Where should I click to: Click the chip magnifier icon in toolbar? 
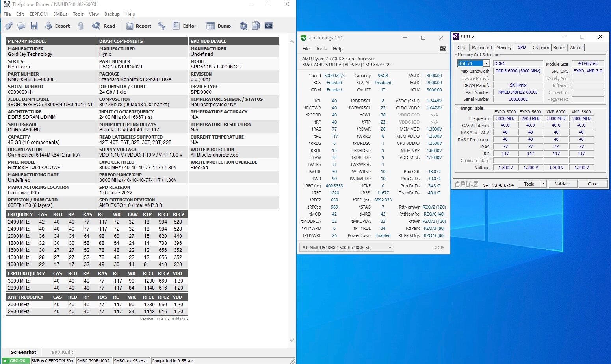click(x=244, y=26)
